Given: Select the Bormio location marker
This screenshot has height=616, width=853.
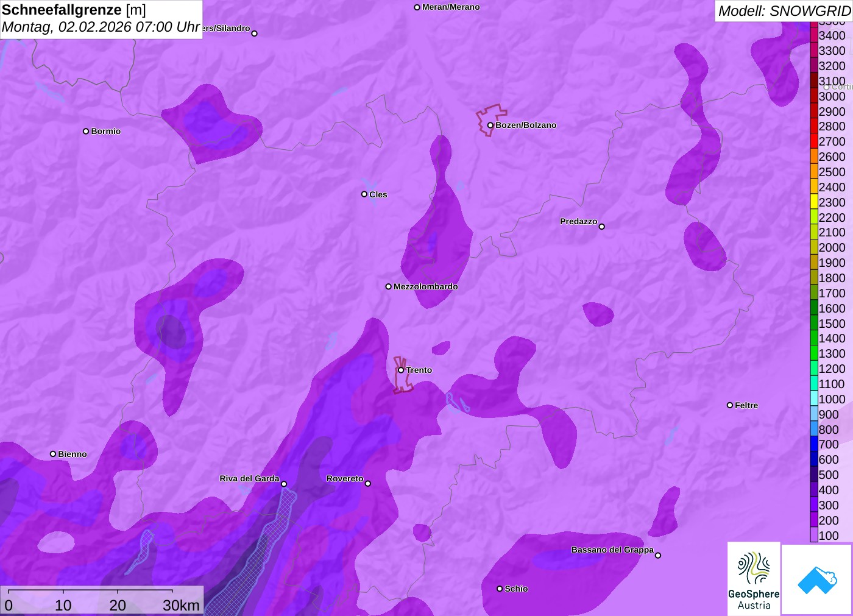Looking at the screenshot, I should click(86, 131).
